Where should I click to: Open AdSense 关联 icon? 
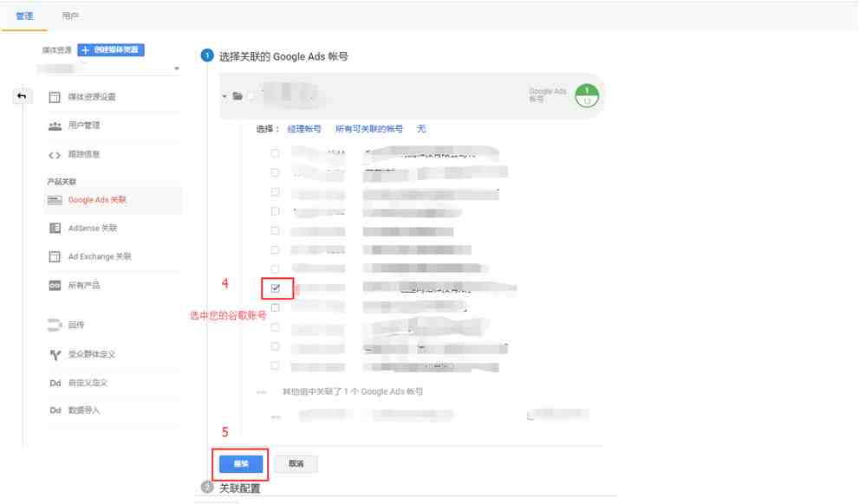click(x=55, y=229)
